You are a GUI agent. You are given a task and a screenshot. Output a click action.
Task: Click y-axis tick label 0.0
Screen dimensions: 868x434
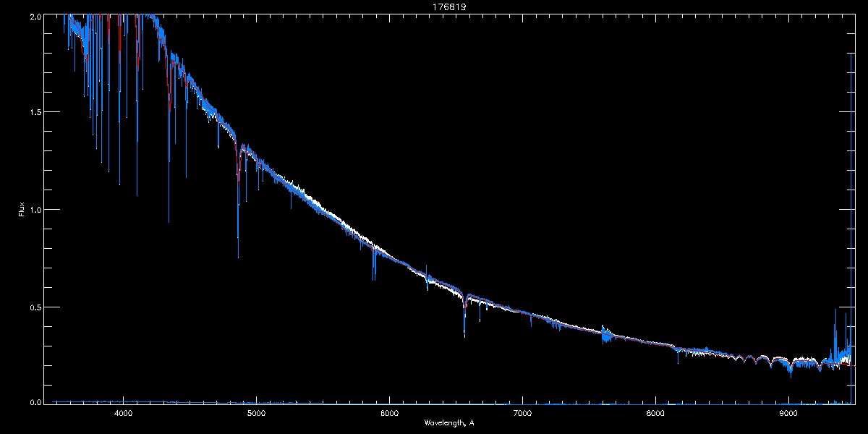point(35,401)
